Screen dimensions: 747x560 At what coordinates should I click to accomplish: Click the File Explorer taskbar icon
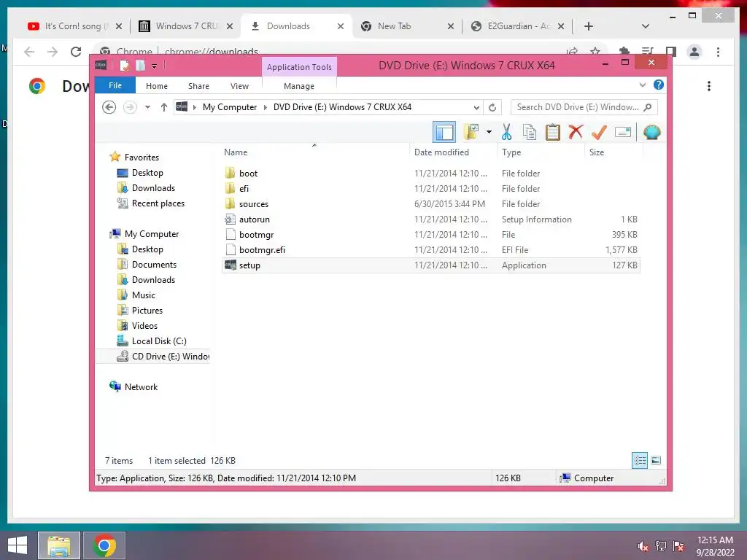tap(59, 545)
